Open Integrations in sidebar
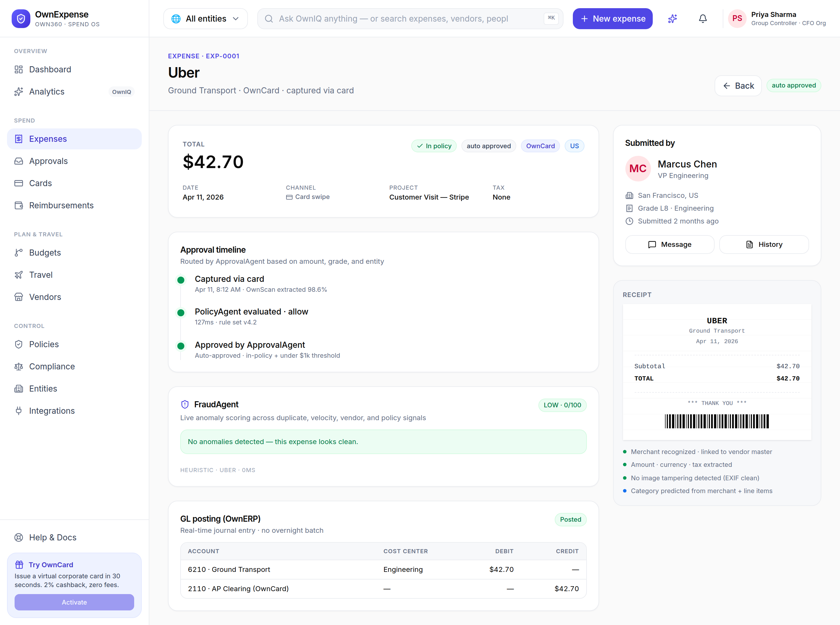The height and width of the screenshot is (625, 840). tap(74, 411)
